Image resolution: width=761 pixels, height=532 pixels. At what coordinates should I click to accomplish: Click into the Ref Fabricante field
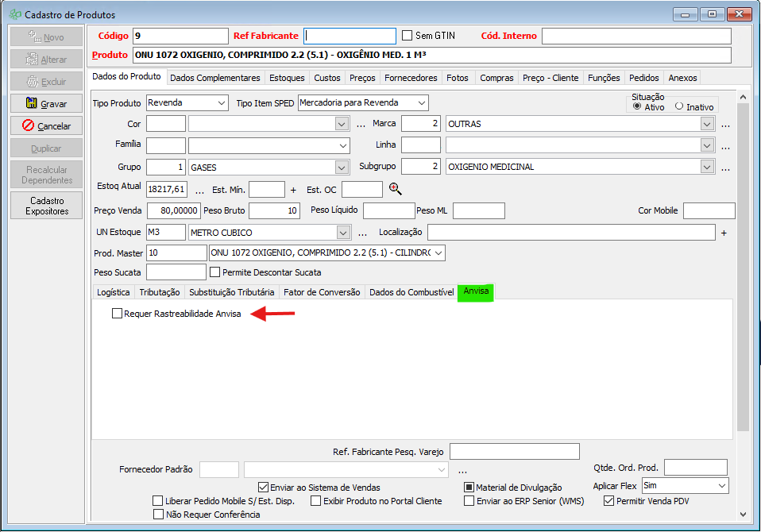350,36
